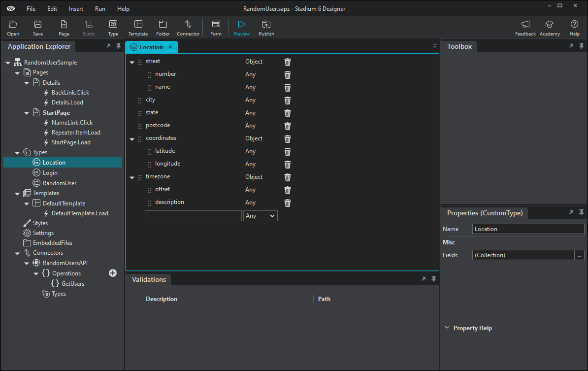Click the Preview play icon in toolbar

[241, 24]
